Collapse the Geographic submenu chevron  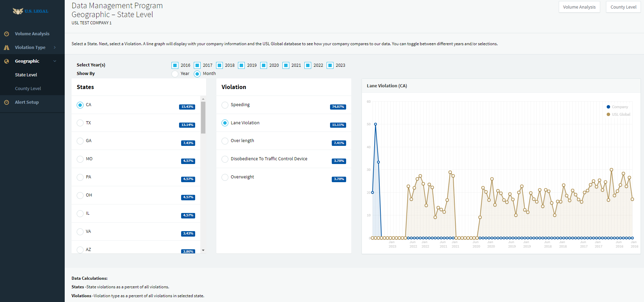click(55, 61)
